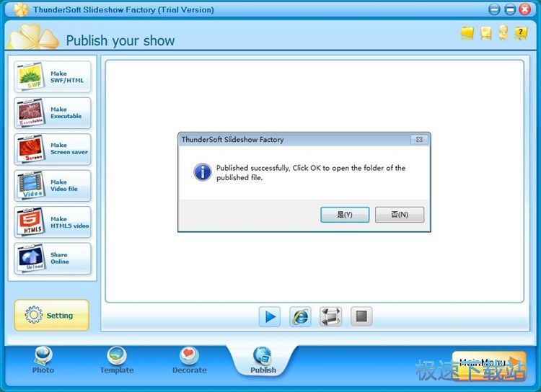Click the Upload arrow icon
This screenshot has width=541, height=392.
point(31,258)
